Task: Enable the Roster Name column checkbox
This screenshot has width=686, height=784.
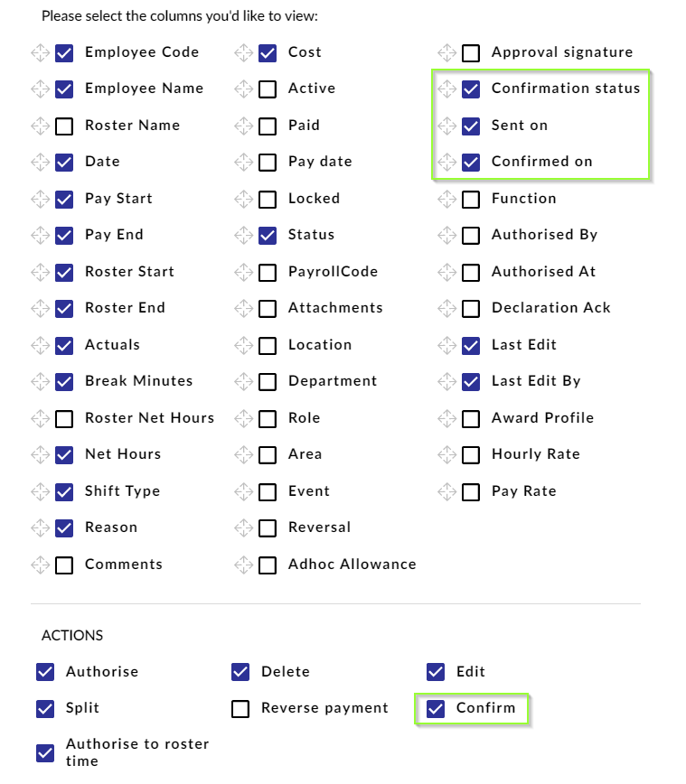Action: pos(64,126)
